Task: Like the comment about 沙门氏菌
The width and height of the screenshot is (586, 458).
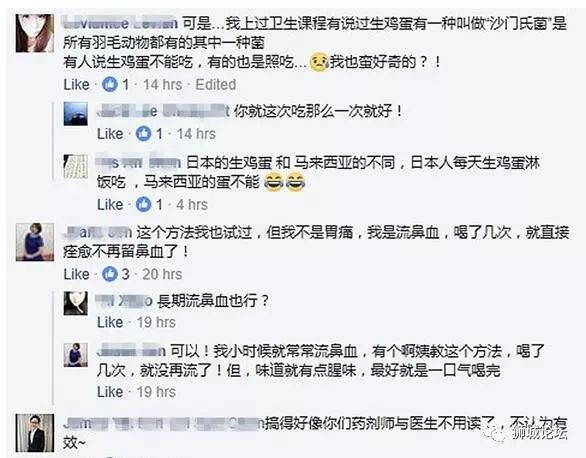Action: pos(77,84)
